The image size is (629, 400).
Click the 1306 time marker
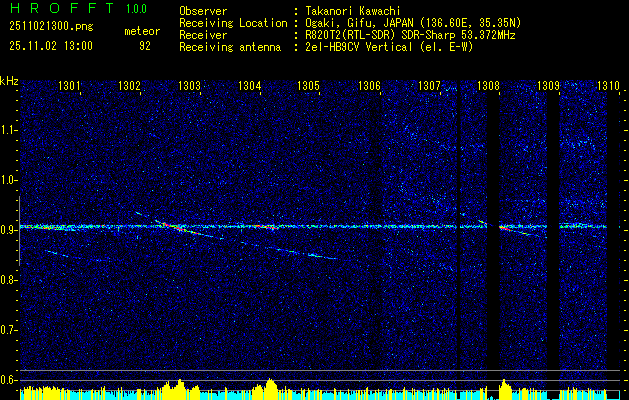point(369,85)
